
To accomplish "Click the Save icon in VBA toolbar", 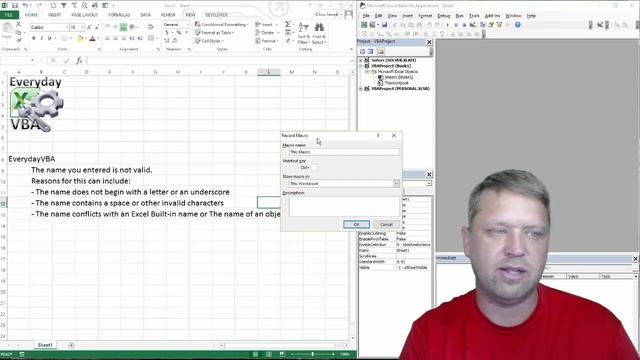I will click(384, 25).
